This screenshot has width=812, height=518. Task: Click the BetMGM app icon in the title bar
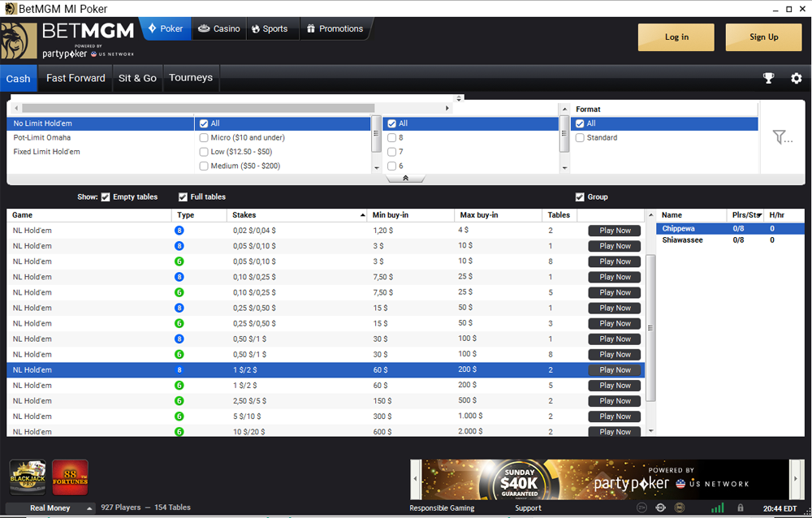pyautogui.click(x=10, y=9)
